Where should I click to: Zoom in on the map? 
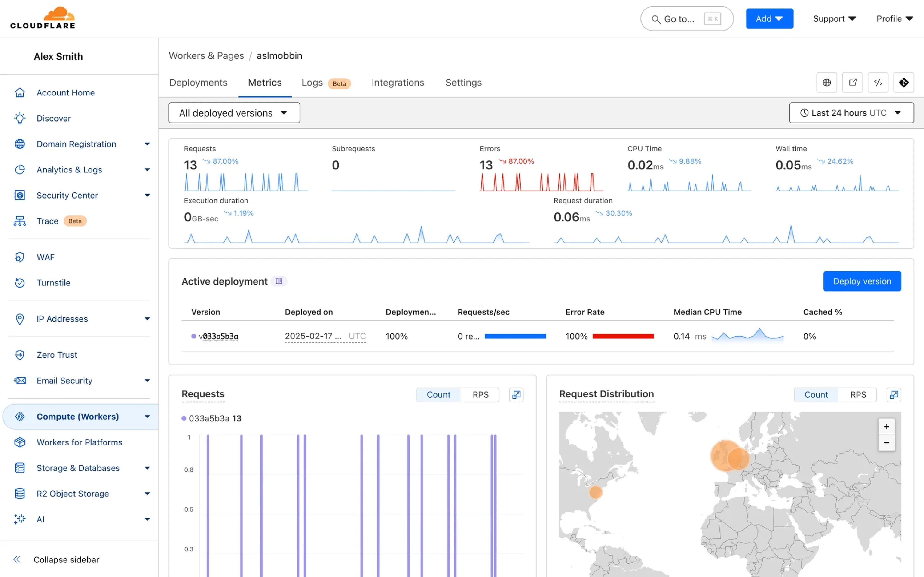click(x=887, y=427)
